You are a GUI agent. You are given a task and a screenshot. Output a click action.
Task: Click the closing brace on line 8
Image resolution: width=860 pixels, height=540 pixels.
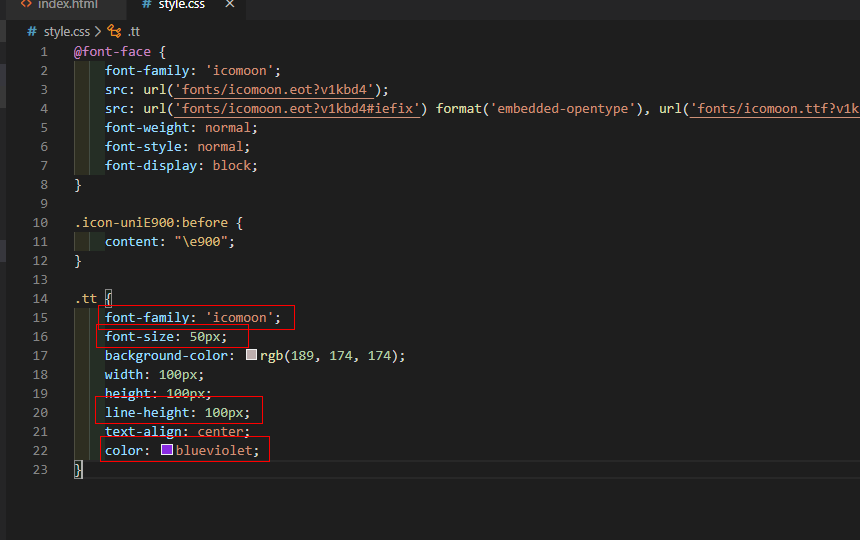point(78,185)
